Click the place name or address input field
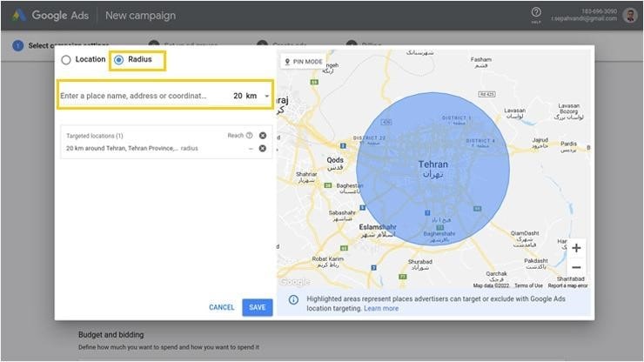644x362 pixels. [x=133, y=96]
